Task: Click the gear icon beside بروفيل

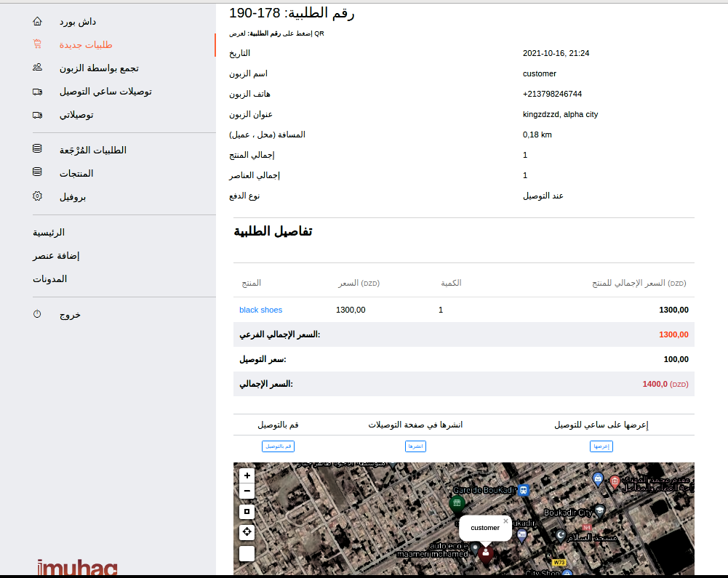Action: click(x=37, y=196)
